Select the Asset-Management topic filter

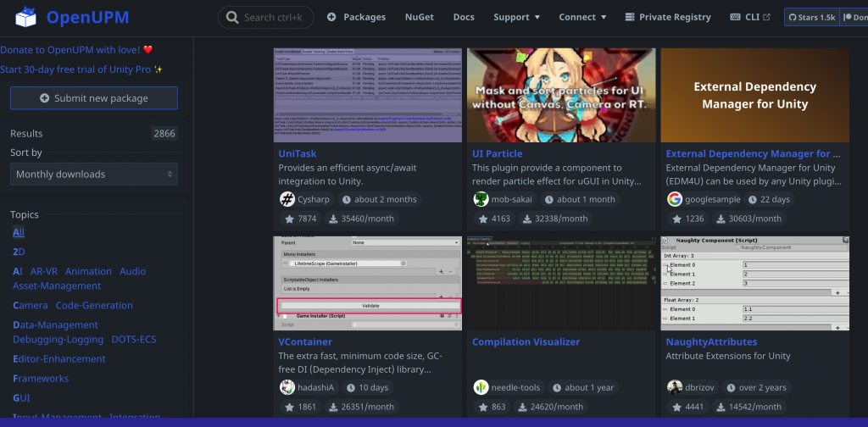[x=57, y=286]
